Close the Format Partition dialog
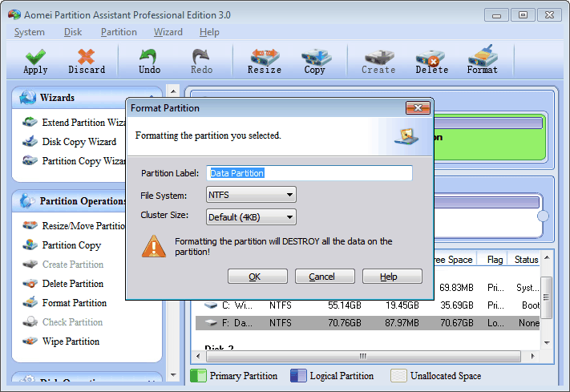Viewport: 570px width, 392px height. (418, 107)
